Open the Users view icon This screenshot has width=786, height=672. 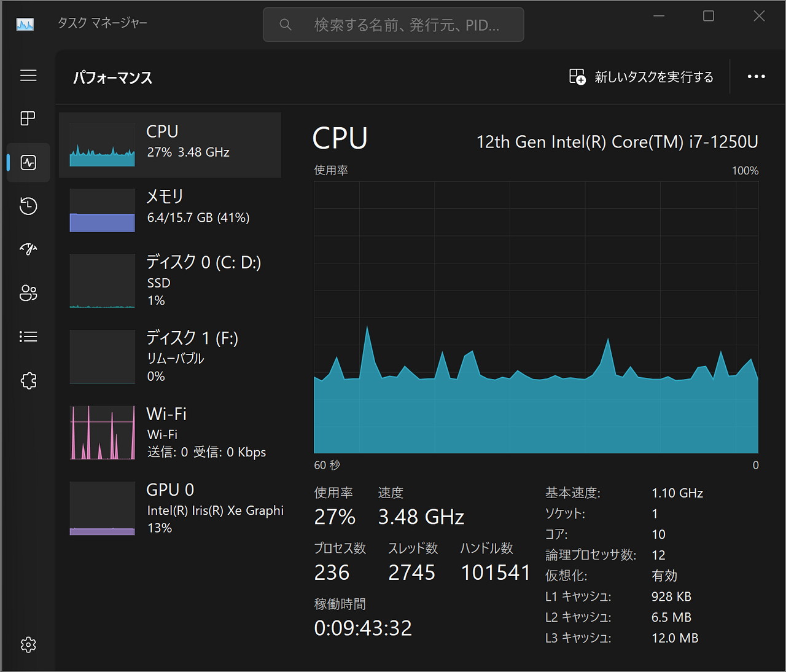[x=28, y=293]
